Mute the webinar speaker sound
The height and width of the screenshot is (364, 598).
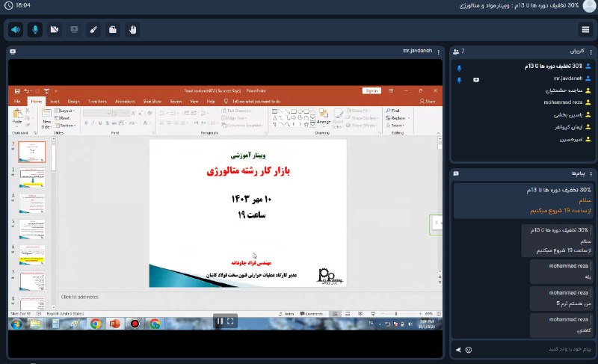[x=16, y=30]
